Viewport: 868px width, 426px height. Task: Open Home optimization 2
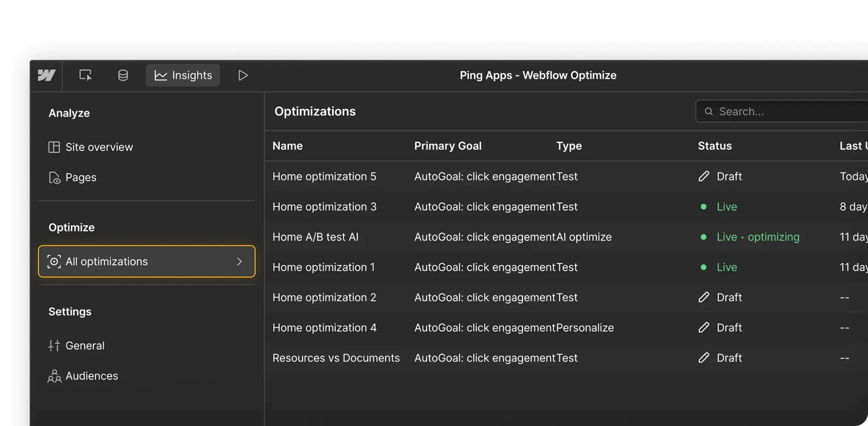(324, 297)
